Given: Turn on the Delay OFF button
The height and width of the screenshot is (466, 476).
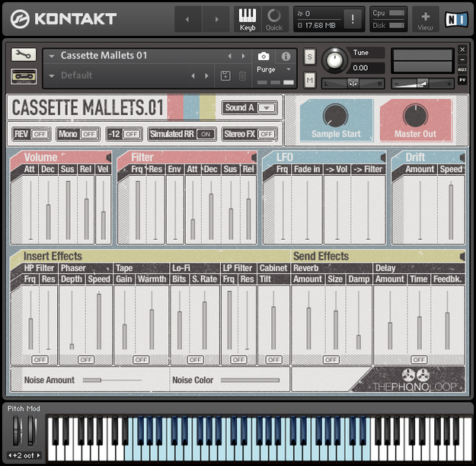Looking at the screenshot, I should [419, 359].
